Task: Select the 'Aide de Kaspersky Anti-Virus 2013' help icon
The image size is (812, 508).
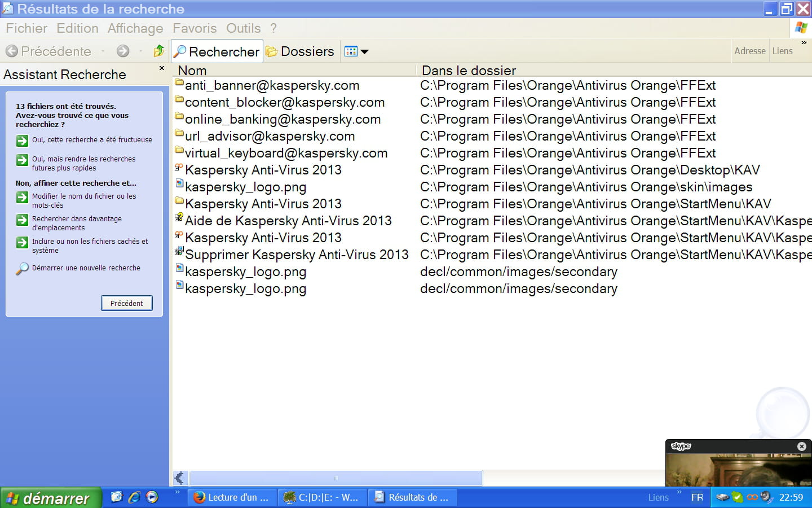Action: [179, 217]
